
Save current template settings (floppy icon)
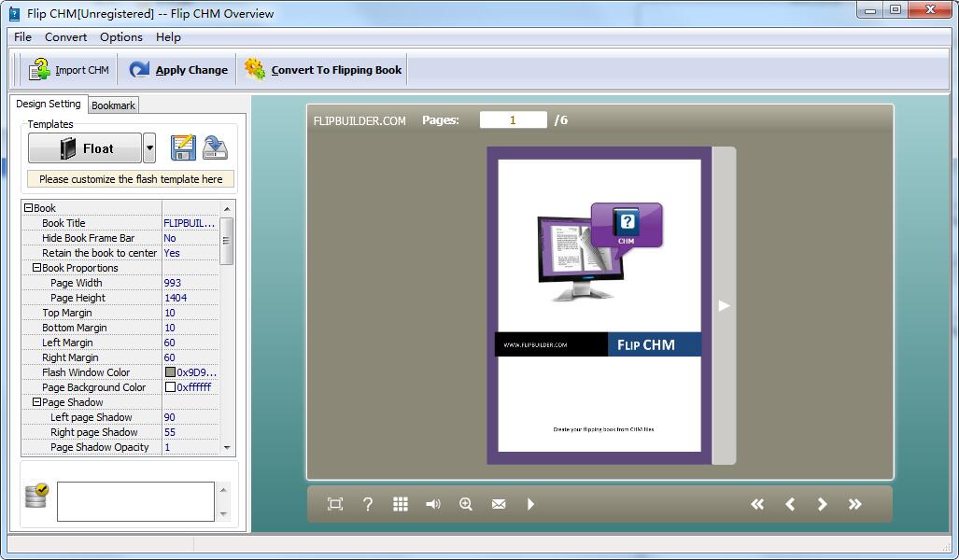(x=183, y=148)
